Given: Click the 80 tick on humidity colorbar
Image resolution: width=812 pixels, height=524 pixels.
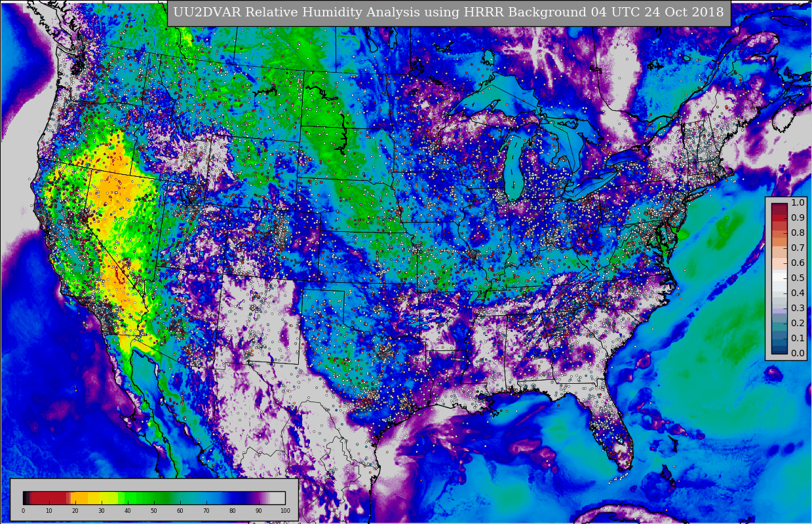Looking at the screenshot, I should click(x=233, y=510).
